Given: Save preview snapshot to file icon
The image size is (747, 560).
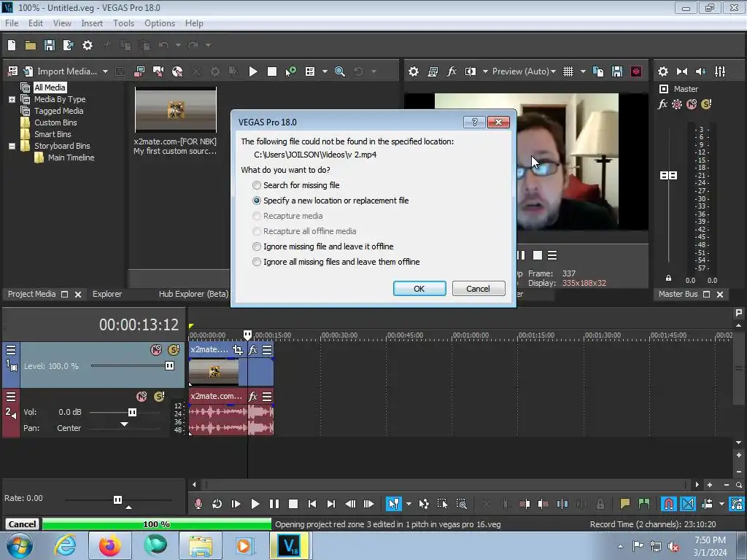Looking at the screenshot, I should click(x=617, y=71).
